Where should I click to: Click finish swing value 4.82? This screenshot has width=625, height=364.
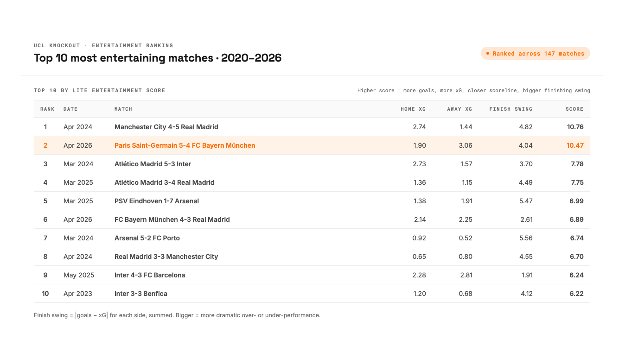[526, 127]
